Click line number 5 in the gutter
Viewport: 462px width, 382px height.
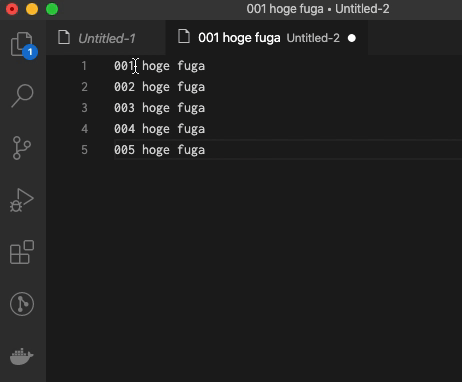[85, 150]
